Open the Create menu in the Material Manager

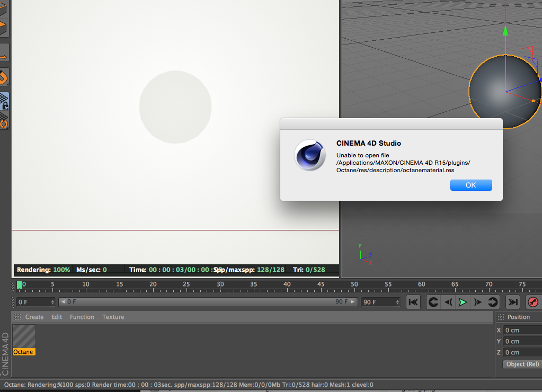click(34, 317)
